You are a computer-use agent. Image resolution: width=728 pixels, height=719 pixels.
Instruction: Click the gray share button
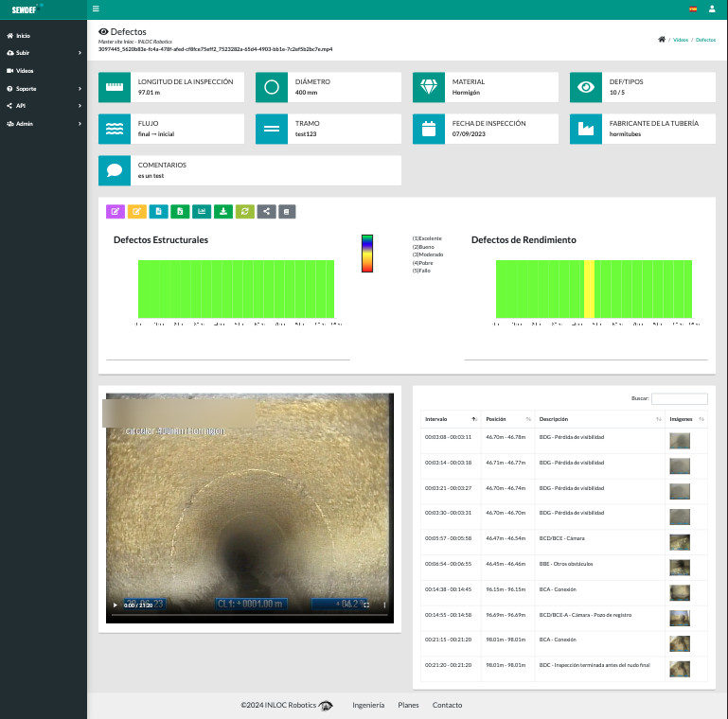(267, 212)
